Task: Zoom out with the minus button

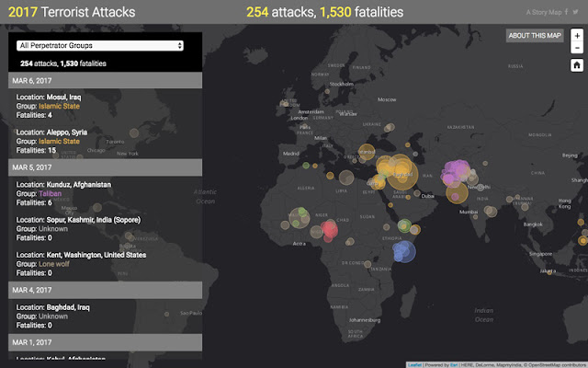Action: click(577, 48)
